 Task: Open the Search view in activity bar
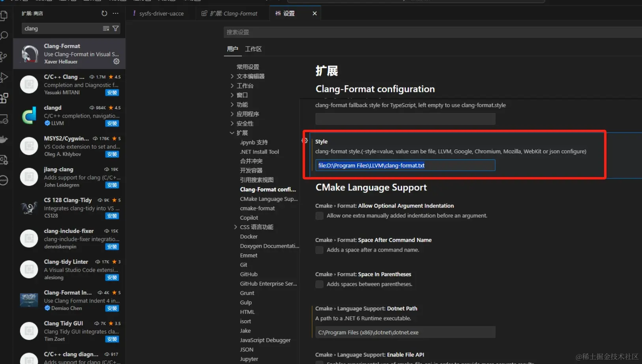click(x=4, y=36)
